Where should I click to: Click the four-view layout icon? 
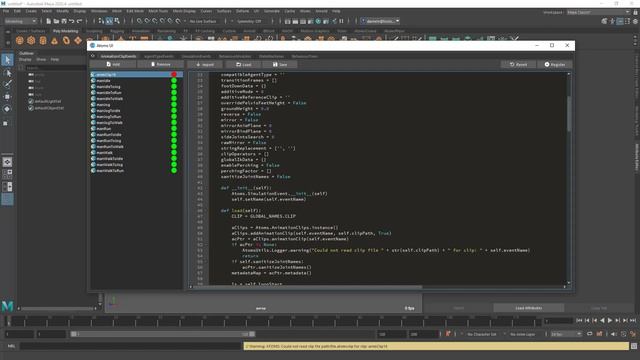click(7, 174)
